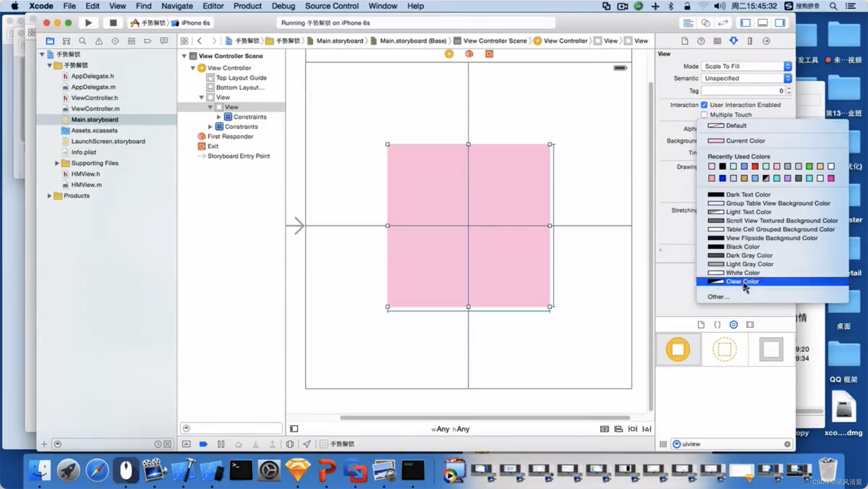Click the pink view on the canvas
This screenshot has width=868, height=489.
click(x=468, y=225)
